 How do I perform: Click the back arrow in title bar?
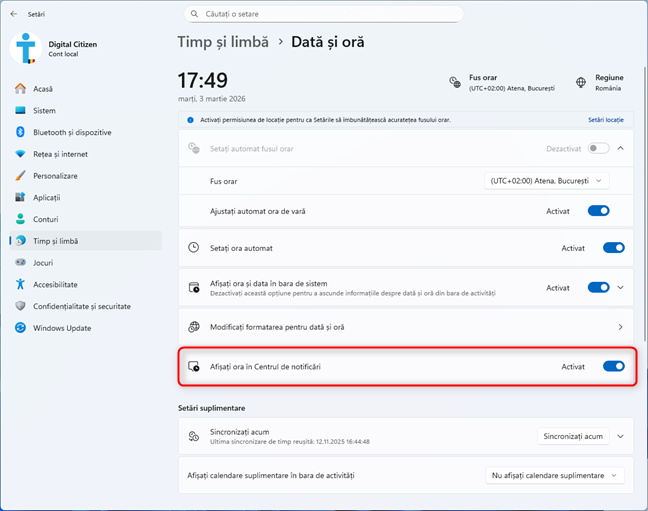tap(13, 14)
